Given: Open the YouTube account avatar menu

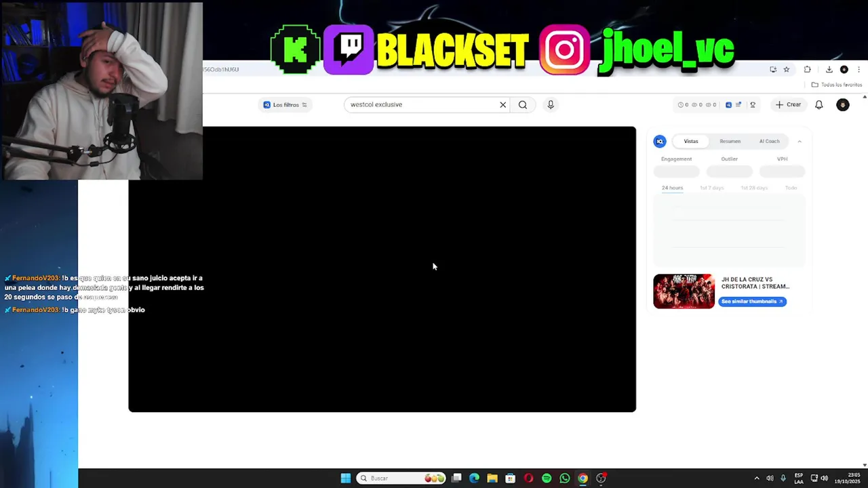Looking at the screenshot, I should (x=843, y=105).
